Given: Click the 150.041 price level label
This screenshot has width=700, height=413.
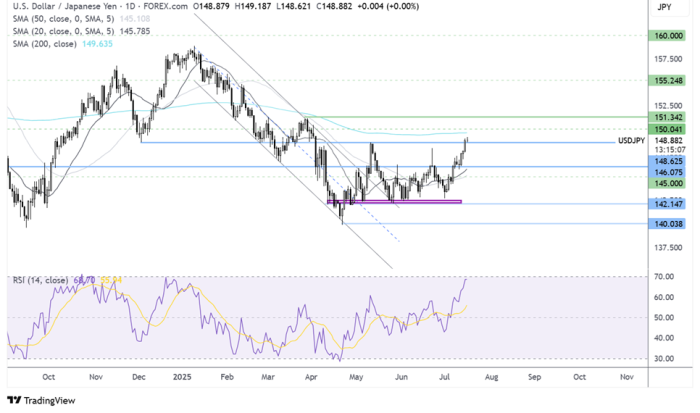Looking at the screenshot, I should tap(667, 130).
